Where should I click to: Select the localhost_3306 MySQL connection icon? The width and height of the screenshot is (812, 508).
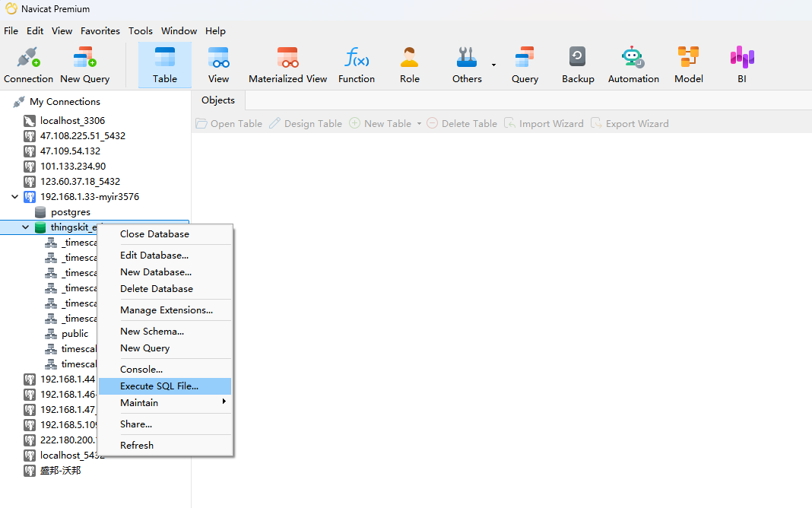(30, 121)
